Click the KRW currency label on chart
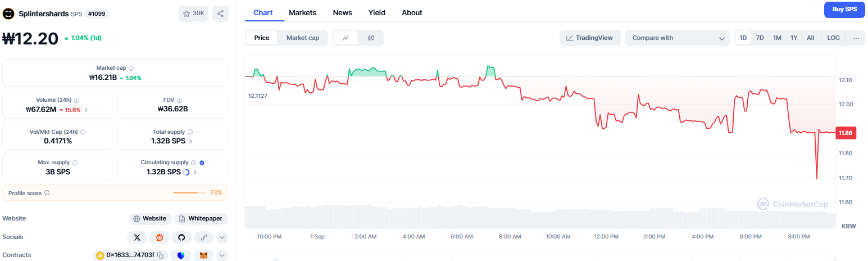The image size is (868, 261). point(848,226)
